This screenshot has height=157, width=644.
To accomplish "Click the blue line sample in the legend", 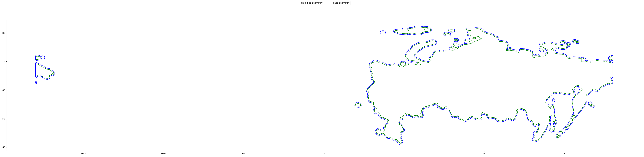I will (297, 3).
